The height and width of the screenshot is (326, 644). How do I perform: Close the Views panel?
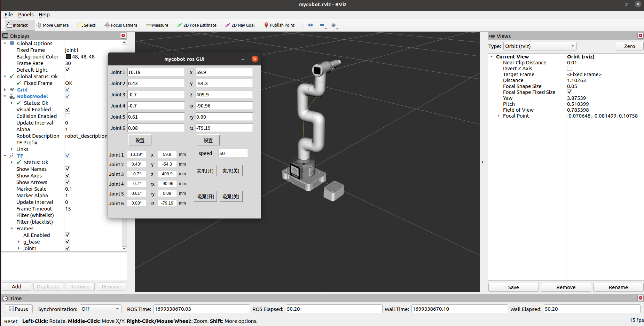coord(641,36)
